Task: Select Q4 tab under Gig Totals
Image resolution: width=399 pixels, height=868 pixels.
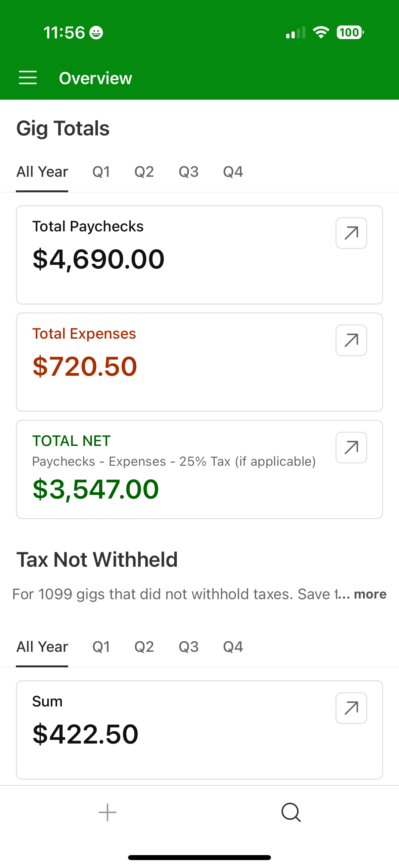Action: pyautogui.click(x=233, y=172)
